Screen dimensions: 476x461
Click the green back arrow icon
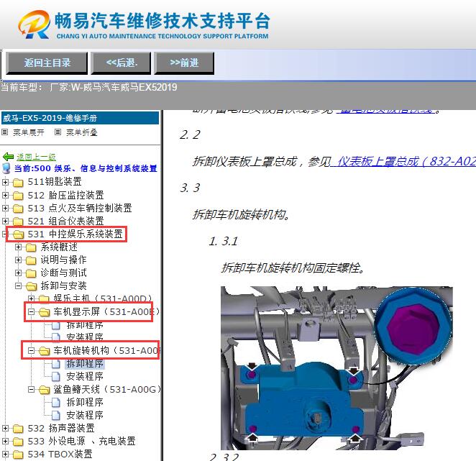tap(8, 157)
